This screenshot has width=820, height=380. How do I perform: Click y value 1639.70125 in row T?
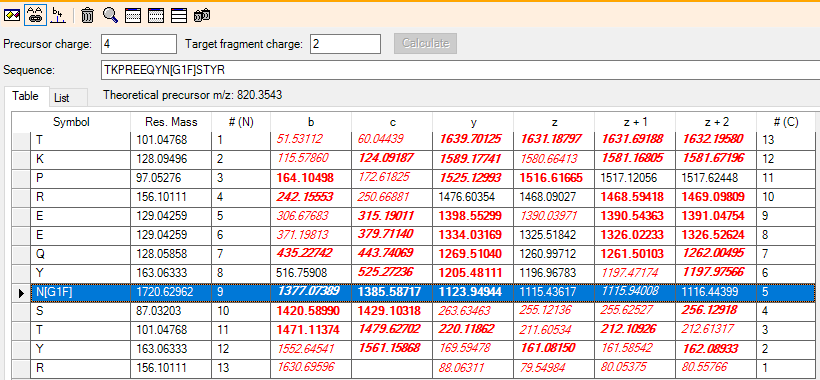pos(473,140)
